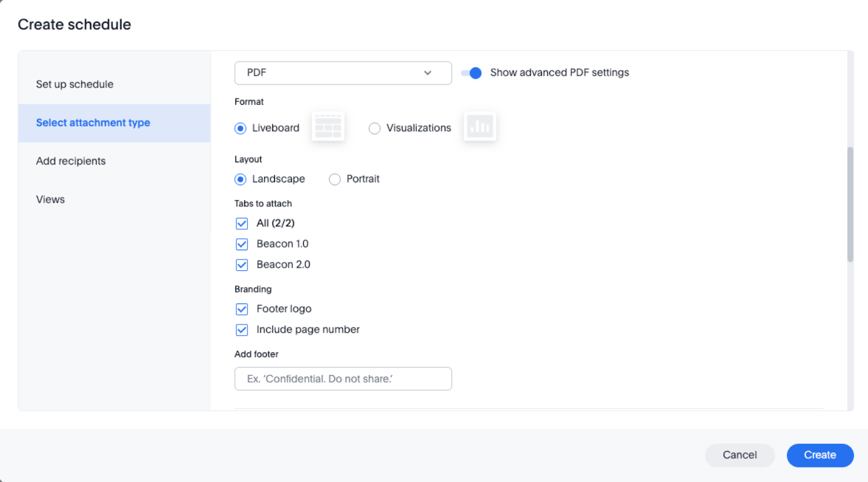Choose Landscape layout option
This screenshot has height=482, width=868.
click(240, 179)
